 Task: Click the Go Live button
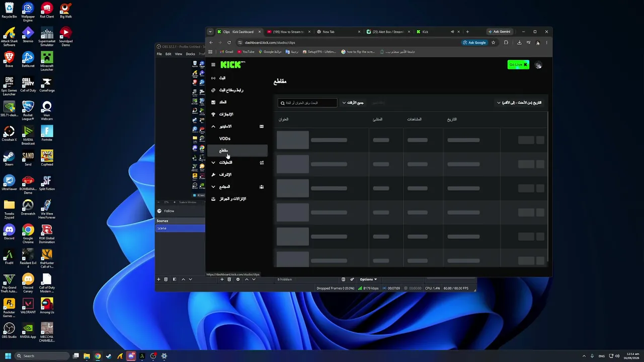click(x=518, y=65)
